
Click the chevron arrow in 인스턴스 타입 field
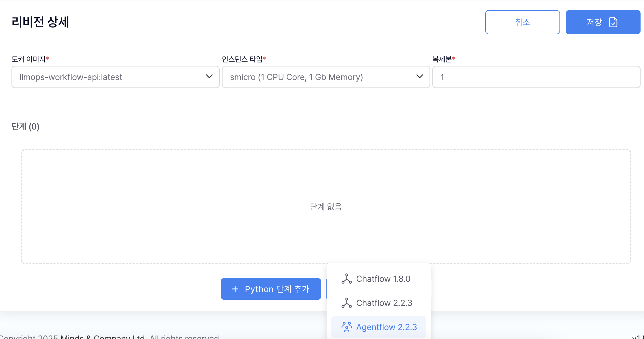click(x=420, y=77)
